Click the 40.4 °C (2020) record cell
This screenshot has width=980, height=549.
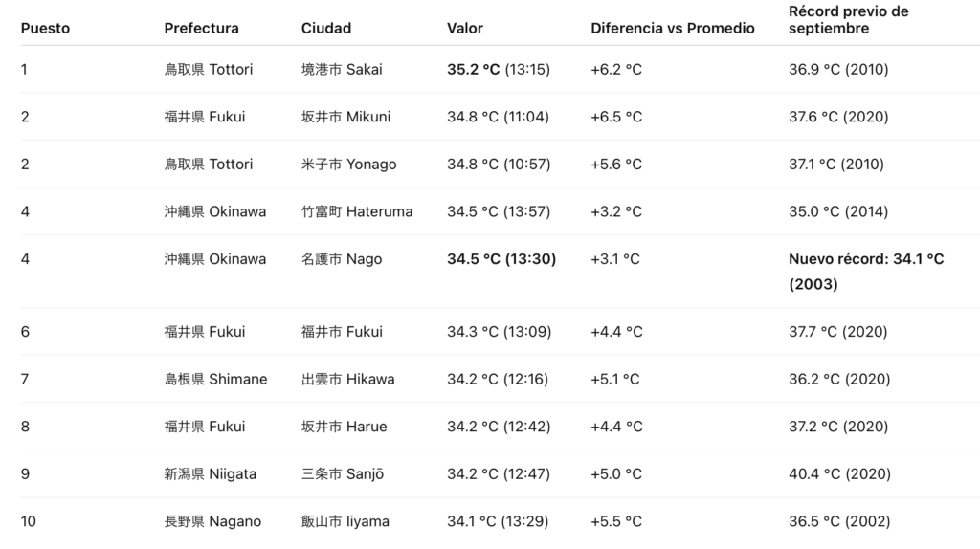(x=839, y=473)
